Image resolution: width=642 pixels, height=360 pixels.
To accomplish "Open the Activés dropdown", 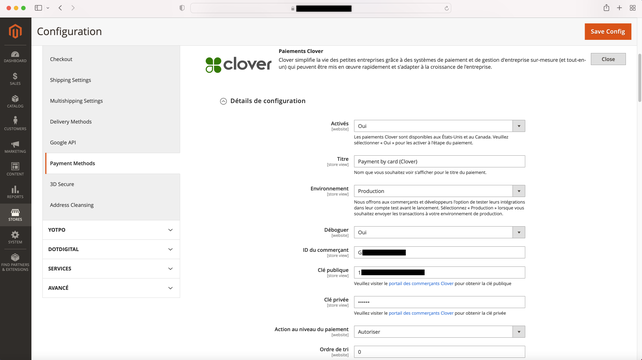I will pyautogui.click(x=439, y=126).
